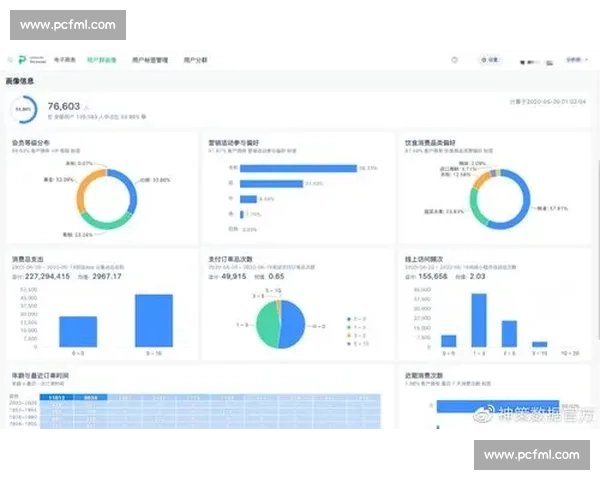The width and height of the screenshot is (600, 480).
Task: Click the green segment of 饮食消费品类偏好 donut
Action: click(x=476, y=205)
